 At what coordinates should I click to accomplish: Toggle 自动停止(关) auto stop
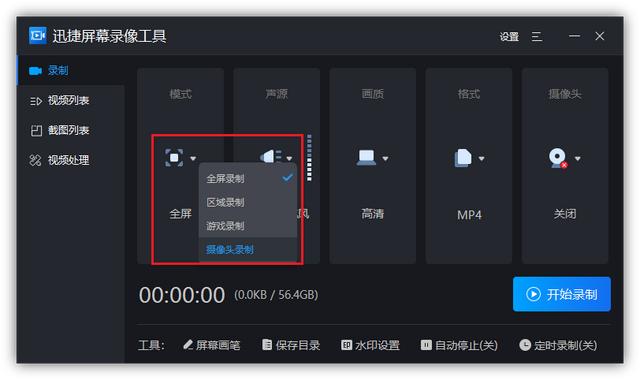pyautogui.click(x=459, y=345)
